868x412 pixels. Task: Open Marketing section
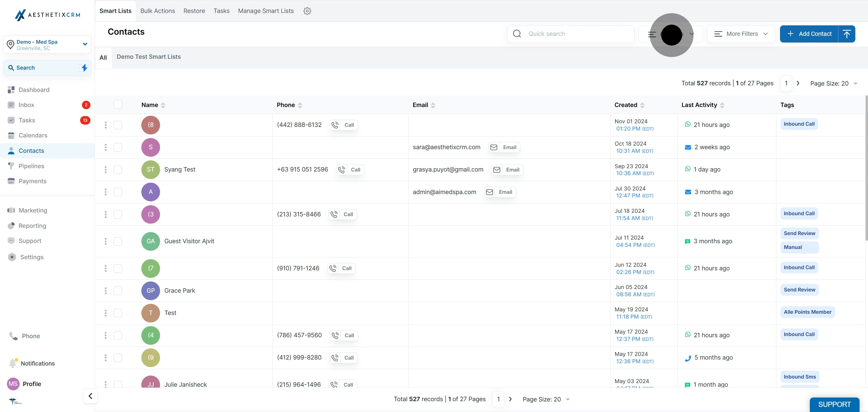[33, 210]
